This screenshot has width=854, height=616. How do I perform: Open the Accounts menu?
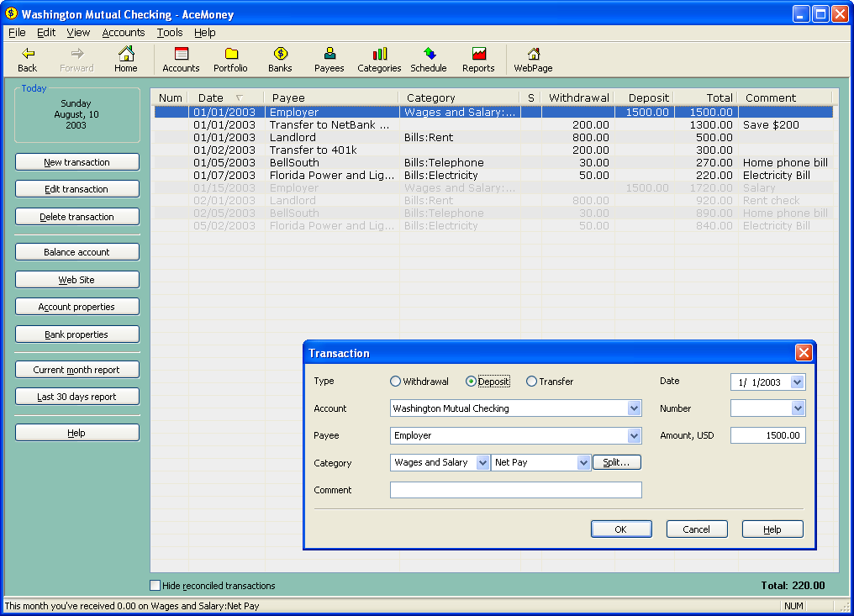[x=124, y=32]
